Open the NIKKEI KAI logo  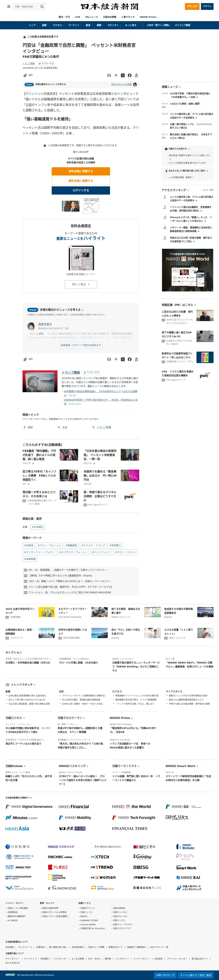click(x=188, y=878)
